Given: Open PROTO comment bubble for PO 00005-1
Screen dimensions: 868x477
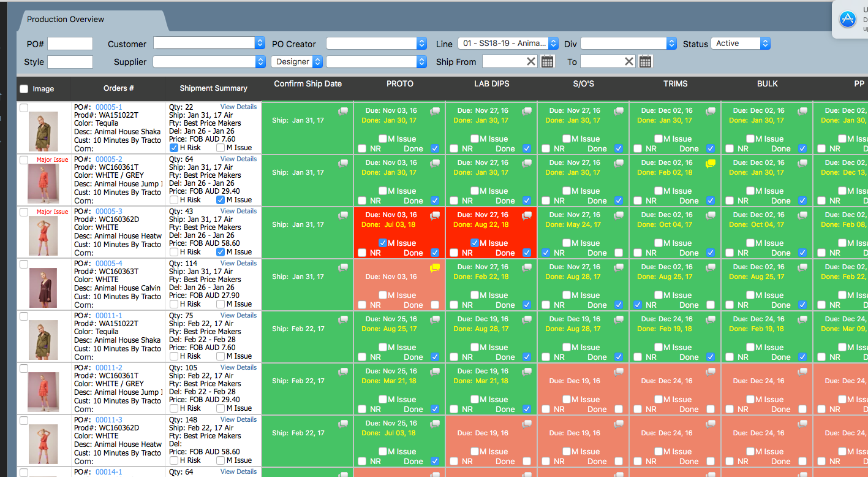Looking at the screenshot, I should [435, 111].
